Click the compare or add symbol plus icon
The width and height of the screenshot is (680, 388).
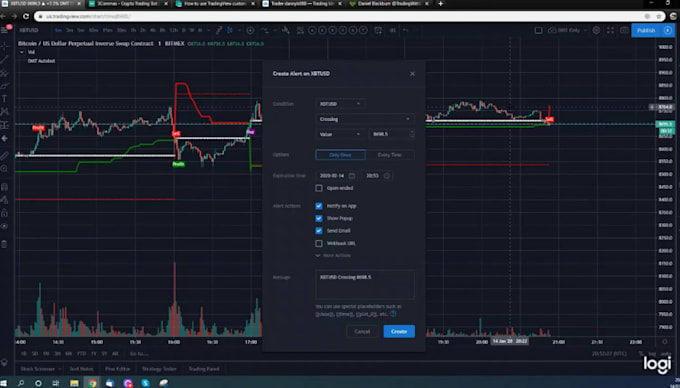[250, 30]
